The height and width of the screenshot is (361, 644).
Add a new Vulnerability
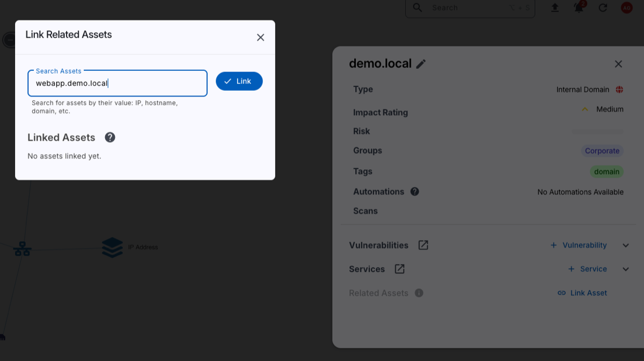[579, 245]
